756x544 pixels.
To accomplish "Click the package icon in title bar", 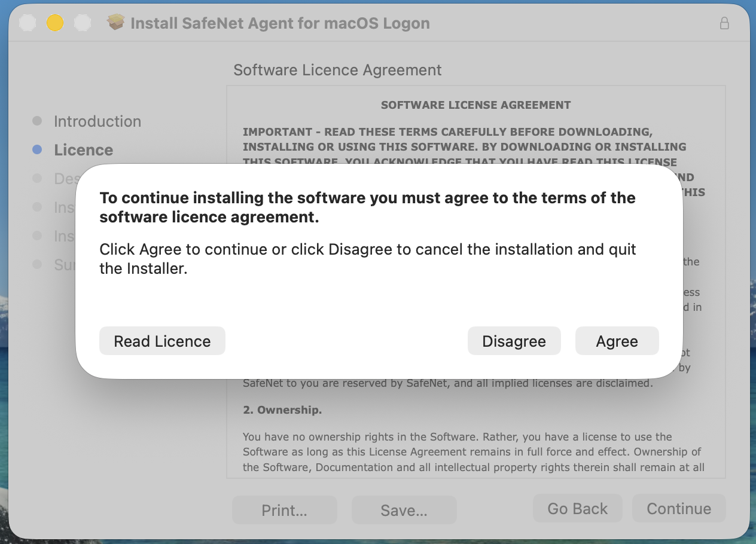I will point(115,23).
